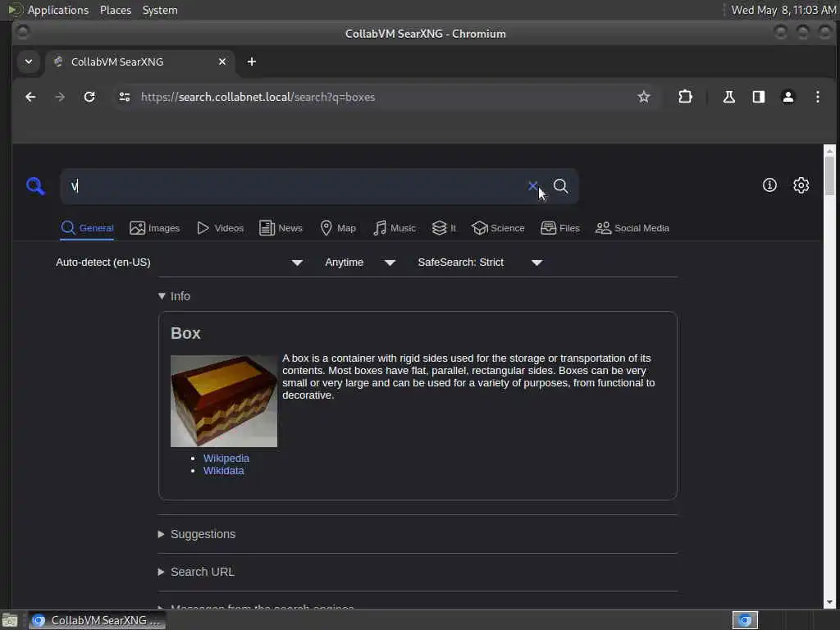840x630 pixels.
Task: Click the SearXNG magnifier logo
Action: (35, 186)
